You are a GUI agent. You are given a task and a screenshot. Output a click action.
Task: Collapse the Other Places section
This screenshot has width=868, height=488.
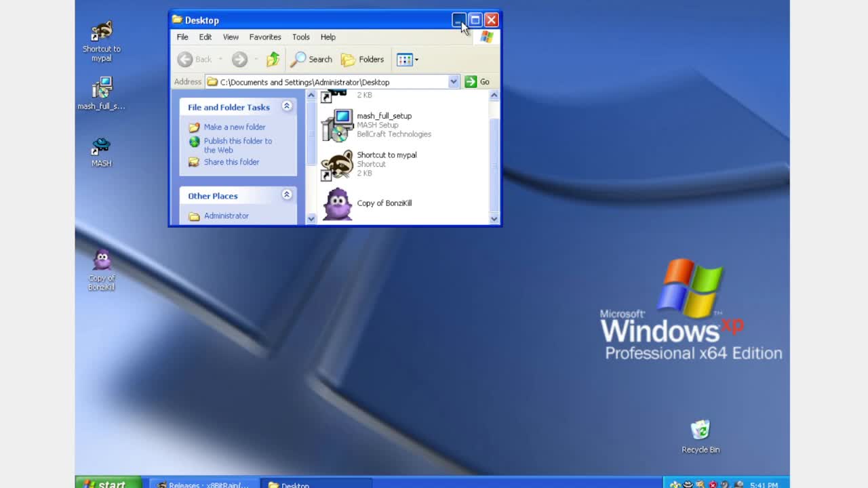(286, 195)
